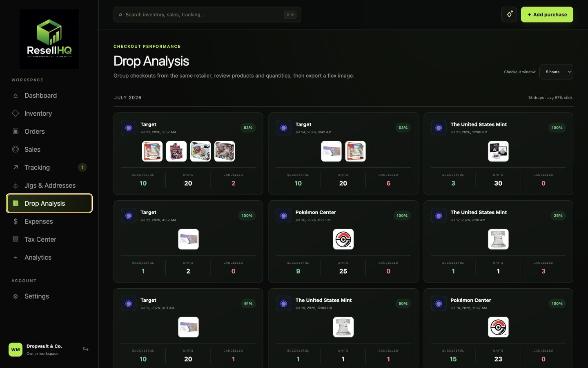This screenshot has height=368, width=588.
Task: Click units value 30 on US Mint Jul 21
Action: click(498, 183)
